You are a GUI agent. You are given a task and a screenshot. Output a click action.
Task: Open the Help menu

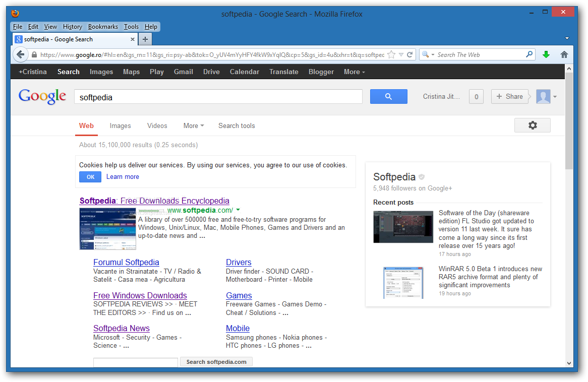point(151,27)
